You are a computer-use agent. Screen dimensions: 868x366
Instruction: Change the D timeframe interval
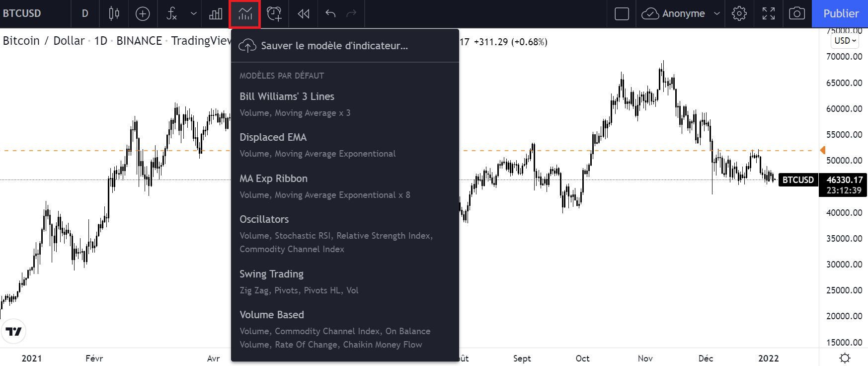tap(85, 13)
